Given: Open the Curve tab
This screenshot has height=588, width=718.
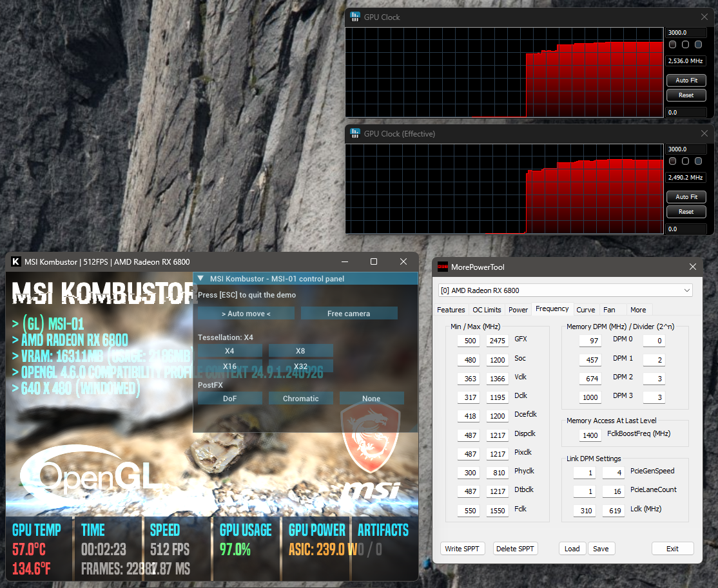Looking at the screenshot, I should pyautogui.click(x=586, y=310).
